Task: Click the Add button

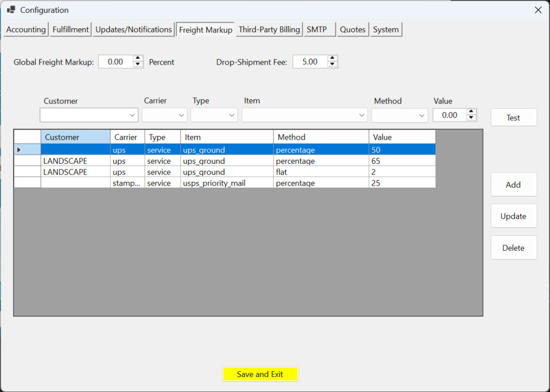Action: tap(514, 185)
